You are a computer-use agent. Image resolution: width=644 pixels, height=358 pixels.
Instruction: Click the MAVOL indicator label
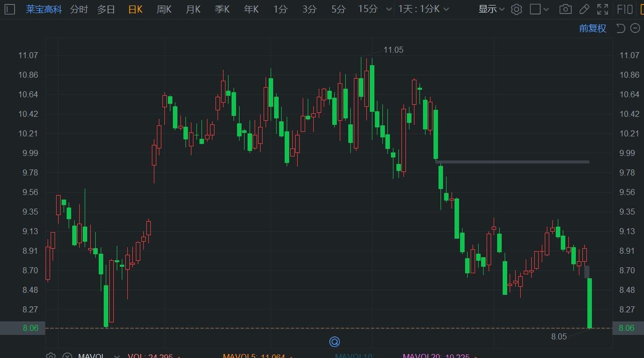91,355
